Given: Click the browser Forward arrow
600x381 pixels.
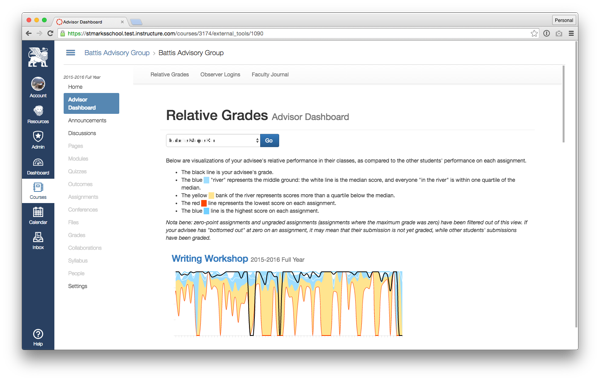Looking at the screenshot, I should (39, 33).
